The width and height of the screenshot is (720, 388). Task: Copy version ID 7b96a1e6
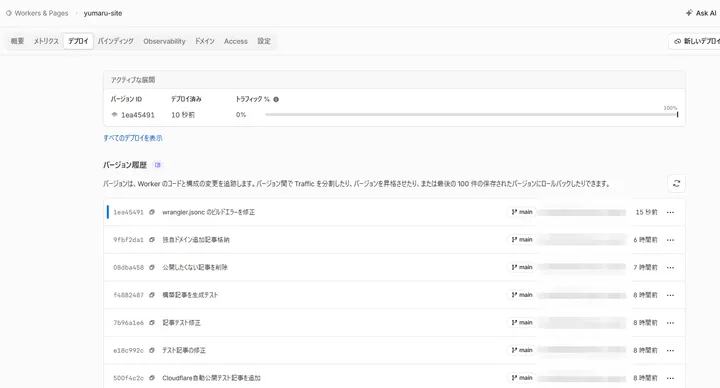point(152,323)
